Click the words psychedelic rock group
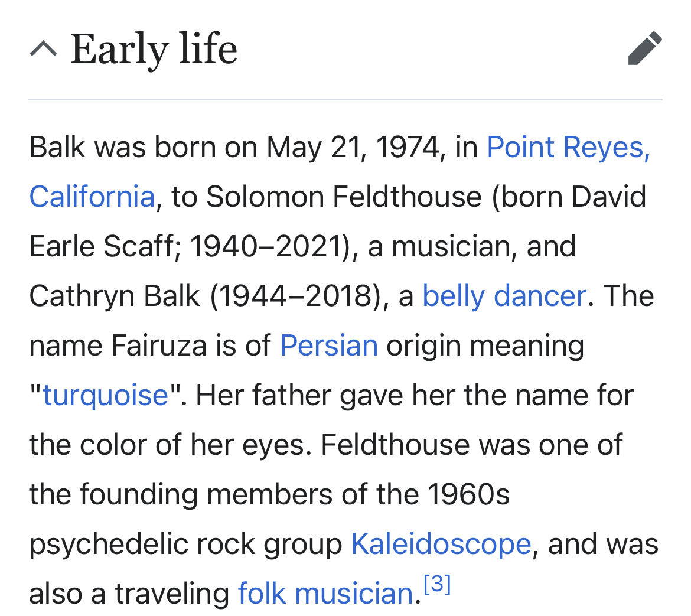691x616 pixels. (x=185, y=545)
